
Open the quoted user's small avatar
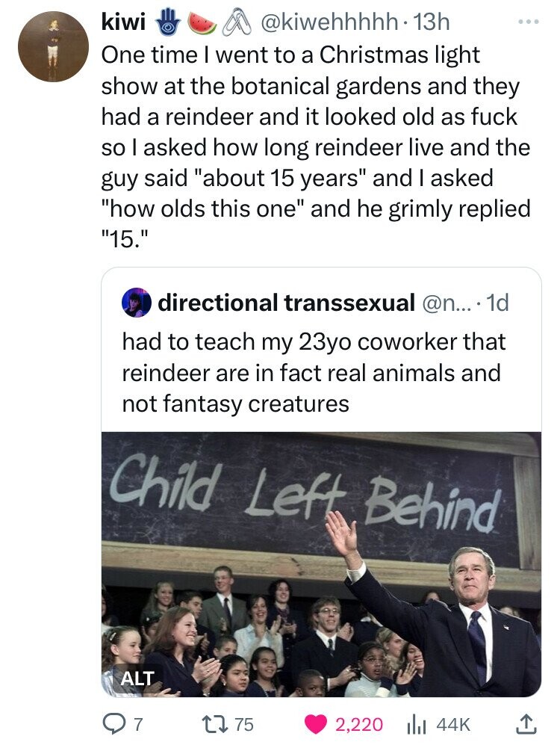pyautogui.click(x=137, y=303)
